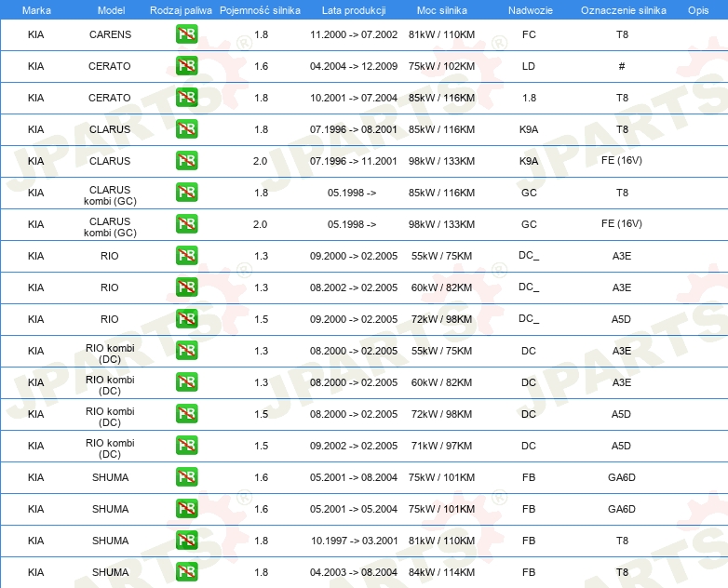Click the Opis column header
The height and width of the screenshot is (588, 728).
coord(698,10)
